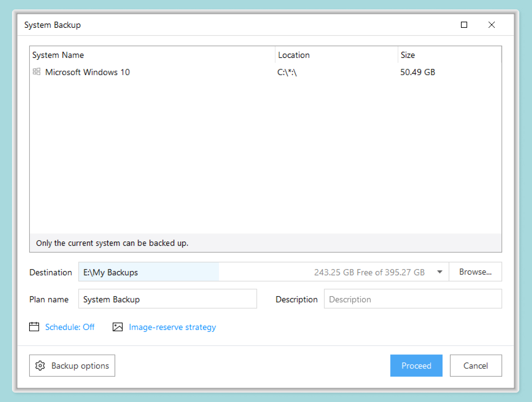
Task: Click the gear icon in Backup options
Action: click(40, 365)
